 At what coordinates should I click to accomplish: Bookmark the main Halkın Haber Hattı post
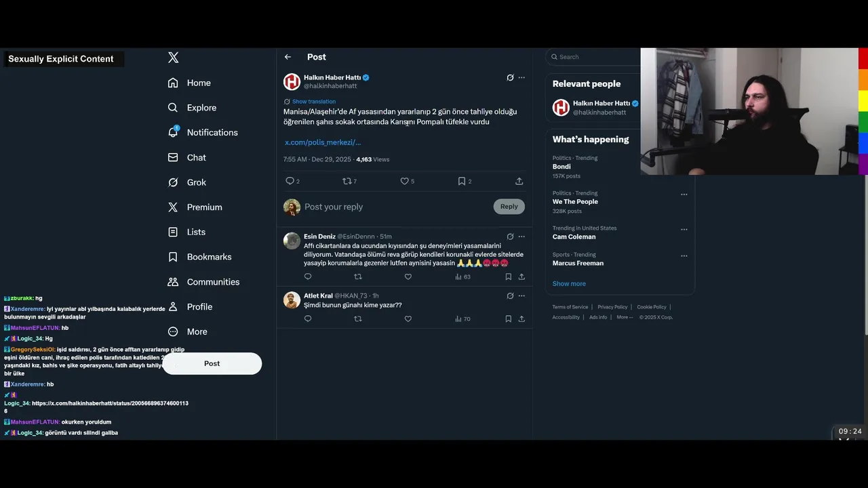465,181
